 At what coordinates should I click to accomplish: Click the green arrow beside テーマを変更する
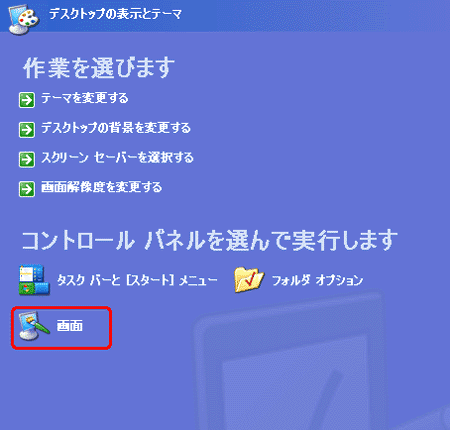(x=27, y=100)
